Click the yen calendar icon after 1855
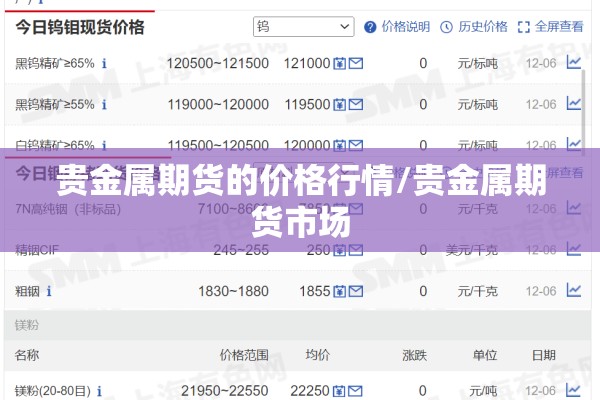The height and width of the screenshot is (400, 600). pyautogui.click(x=339, y=292)
